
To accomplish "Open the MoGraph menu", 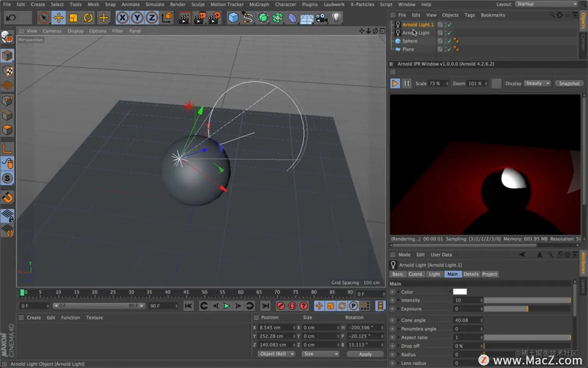I will [x=259, y=4].
